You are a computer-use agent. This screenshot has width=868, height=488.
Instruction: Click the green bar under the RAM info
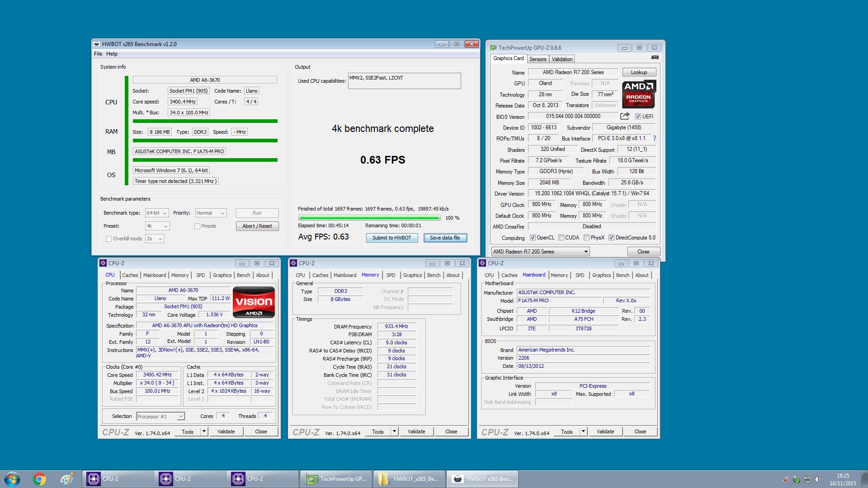point(205,141)
